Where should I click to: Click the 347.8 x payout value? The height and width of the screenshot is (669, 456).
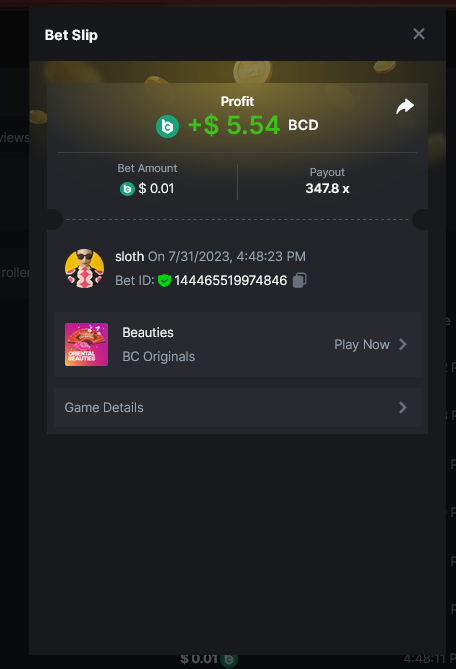pos(327,189)
